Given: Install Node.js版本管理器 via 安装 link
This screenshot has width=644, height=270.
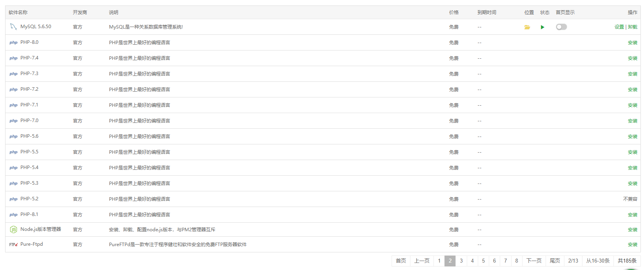Looking at the screenshot, I should (633, 230).
